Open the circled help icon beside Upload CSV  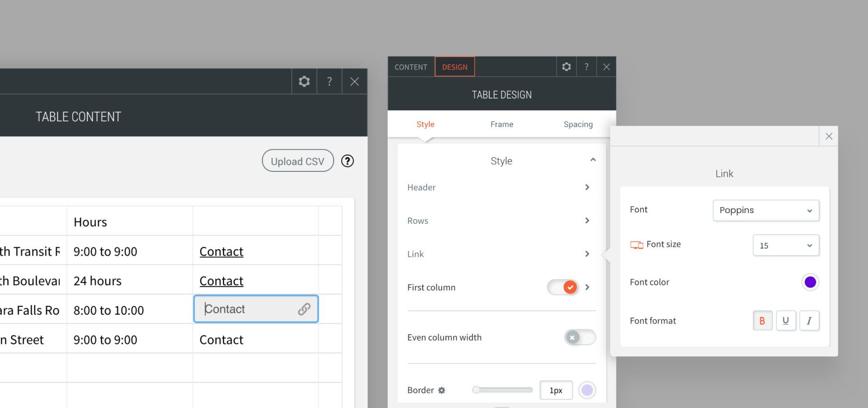347,161
